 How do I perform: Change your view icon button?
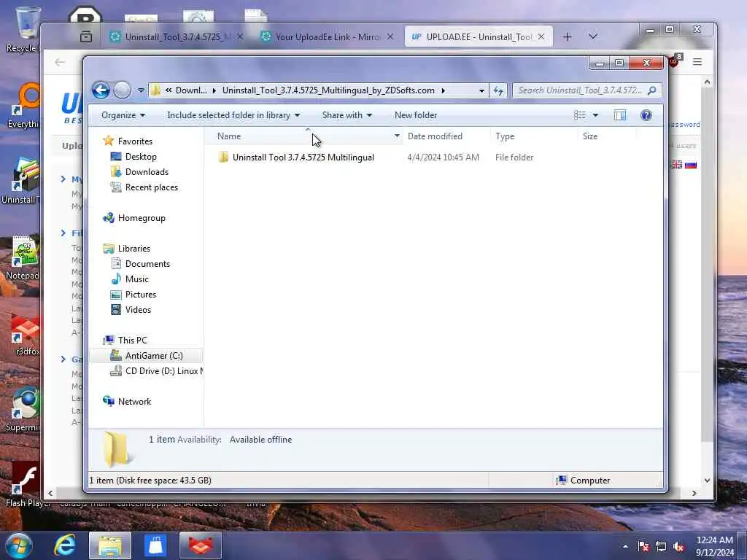[580, 115]
